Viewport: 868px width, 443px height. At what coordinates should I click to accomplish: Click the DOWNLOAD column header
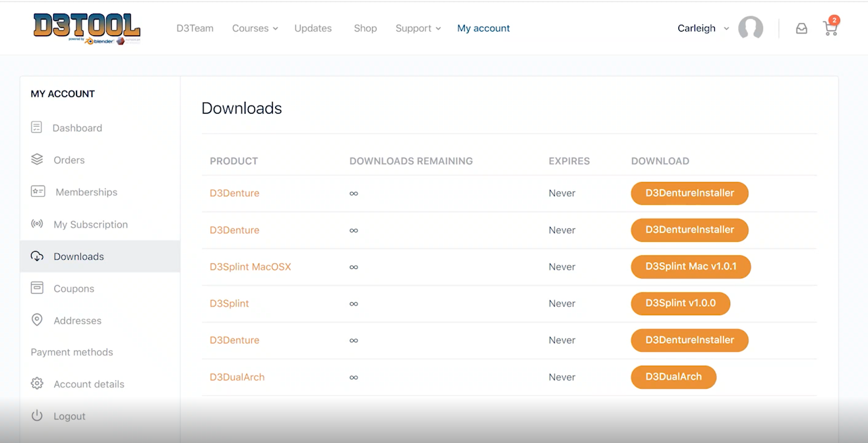click(660, 161)
